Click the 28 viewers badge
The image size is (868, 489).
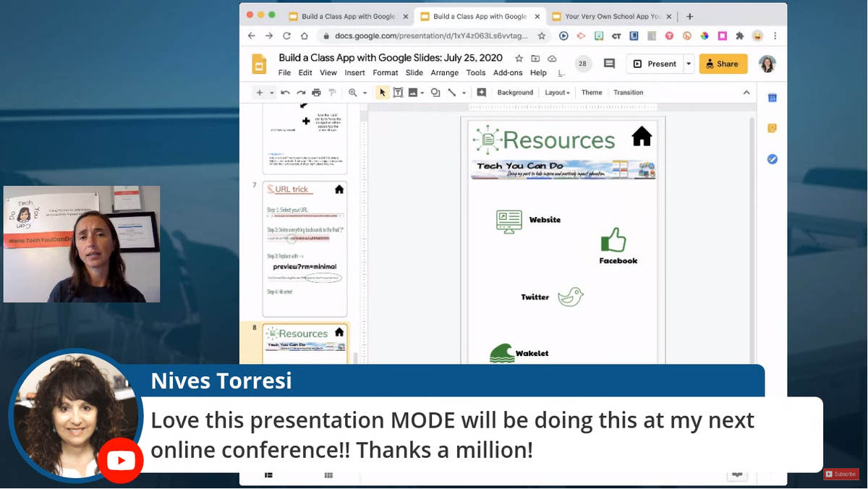[582, 64]
